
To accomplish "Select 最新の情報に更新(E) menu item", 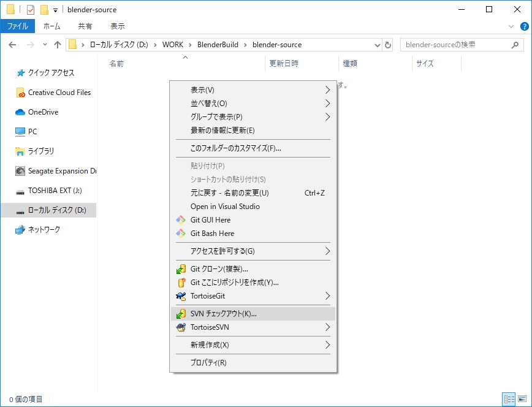I will (x=253, y=131).
